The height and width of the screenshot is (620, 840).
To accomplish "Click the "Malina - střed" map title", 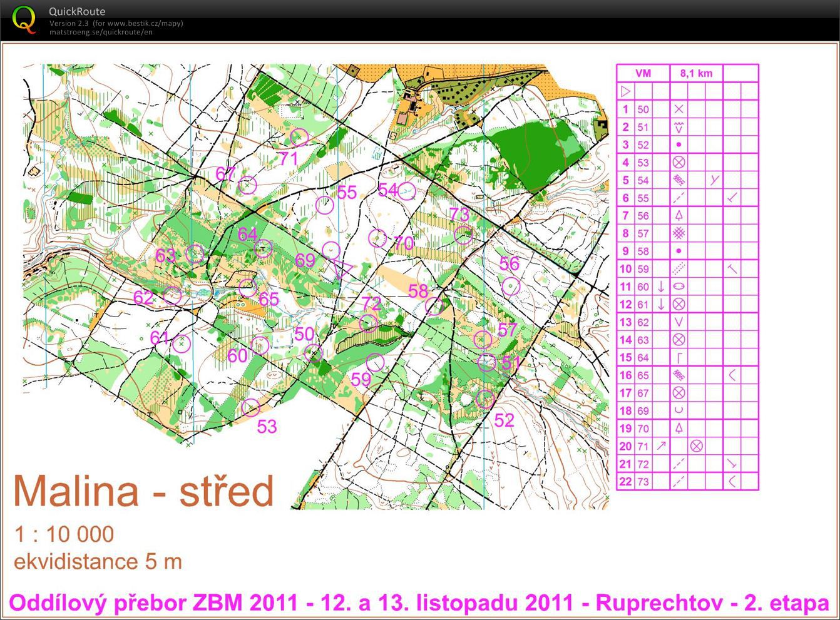I will (x=144, y=491).
